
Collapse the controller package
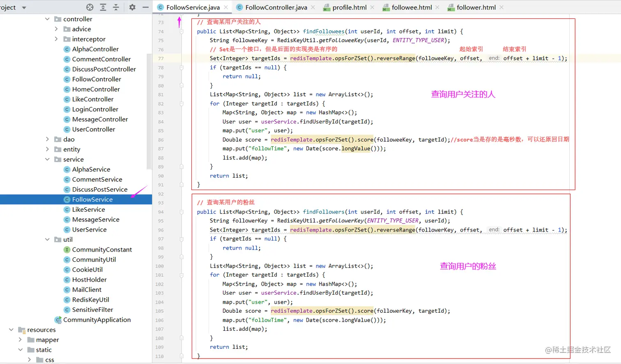pos(47,19)
